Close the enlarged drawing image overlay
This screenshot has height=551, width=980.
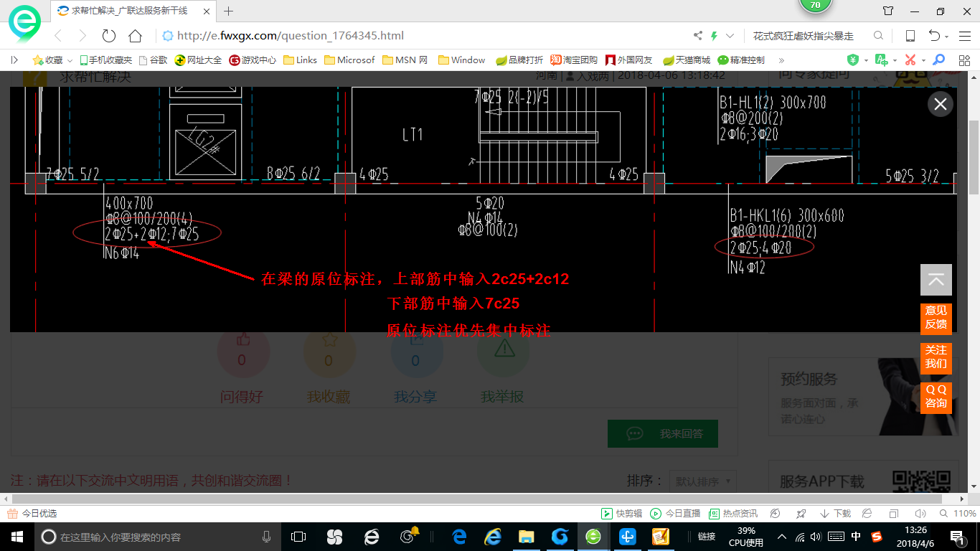940,104
